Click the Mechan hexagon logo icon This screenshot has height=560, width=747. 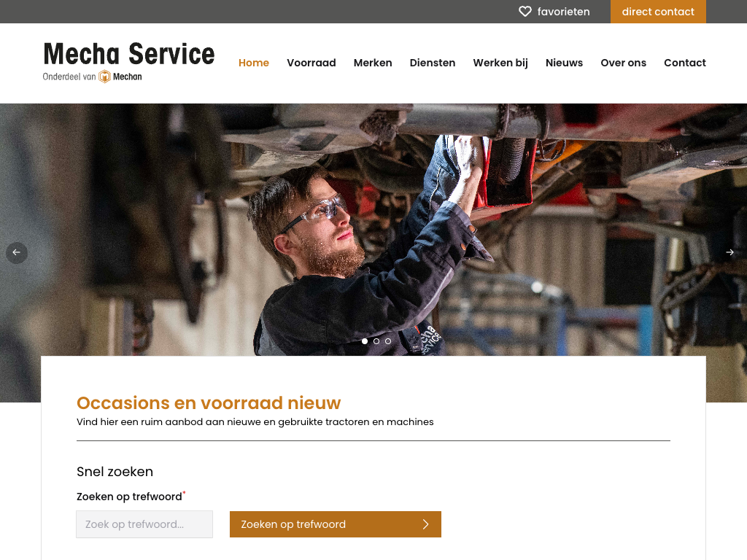104,77
